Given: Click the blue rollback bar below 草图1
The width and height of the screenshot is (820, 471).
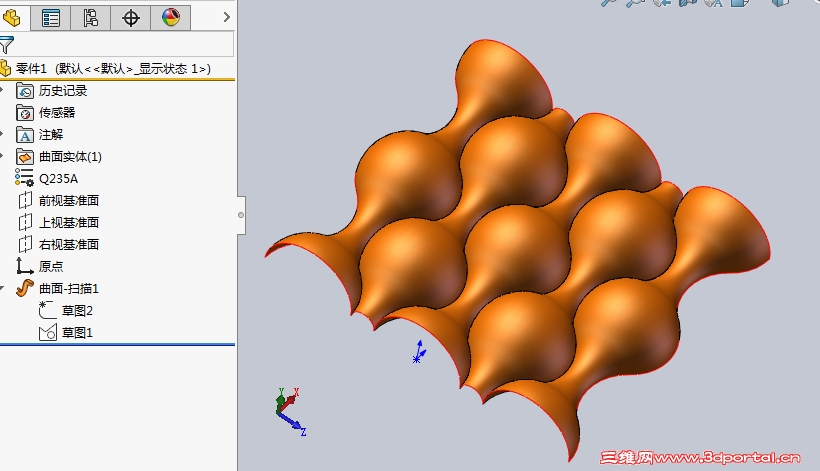Looking at the screenshot, I should click(118, 344).
